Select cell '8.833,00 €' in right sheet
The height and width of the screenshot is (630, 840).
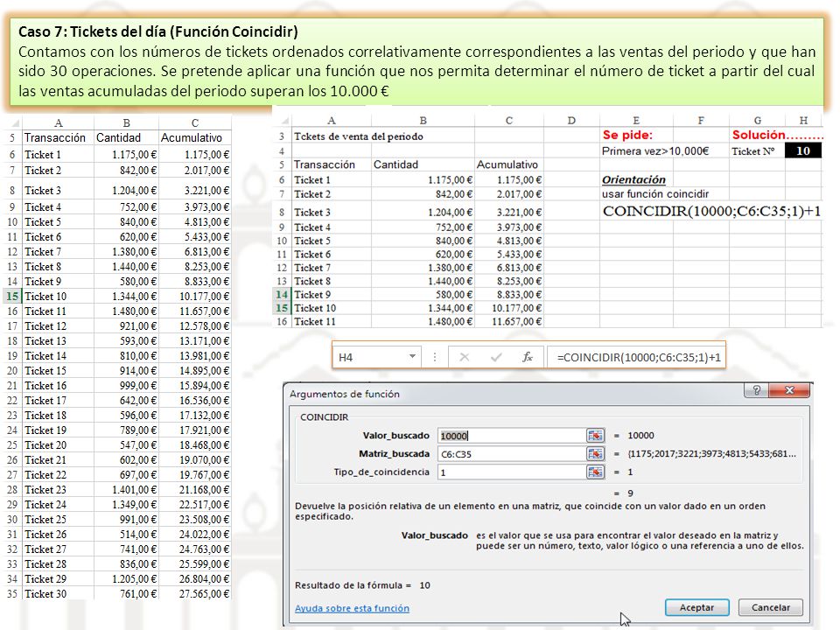pos(509,294)
